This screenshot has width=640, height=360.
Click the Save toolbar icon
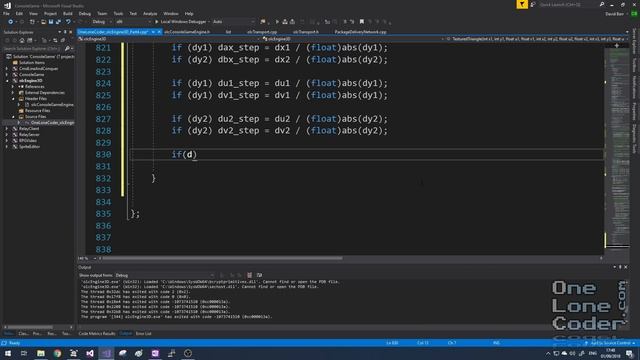coord(51,22)
